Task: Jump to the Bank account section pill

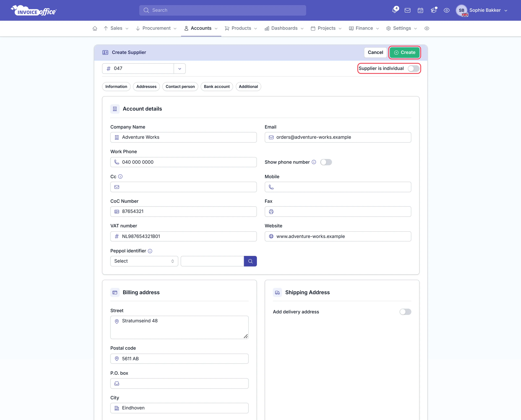Action: (x=217, y=87)
